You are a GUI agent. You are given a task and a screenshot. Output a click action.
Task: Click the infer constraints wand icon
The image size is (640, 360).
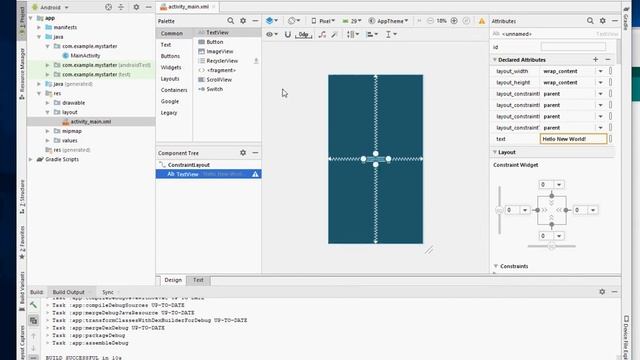coord(334,35)
